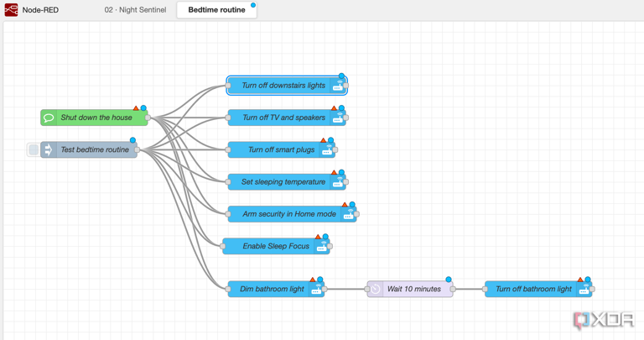Image resolution: width=644 pixels, height=340 pixels.
Task: Click the output port of Dim bathroom light
Action: [x=325, y=289]
